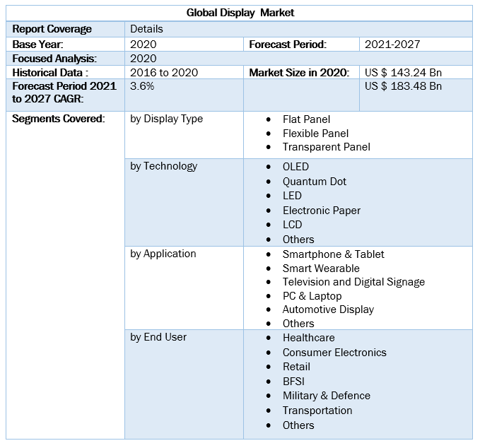Select the Electronic Paper list item
The height and width of the screenshot is (448, 480).
pos(322,210)
